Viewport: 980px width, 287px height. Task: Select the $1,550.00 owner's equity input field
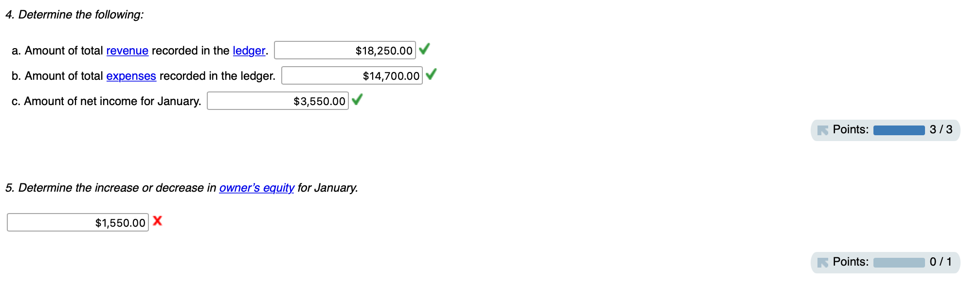(x=78, y=222)
